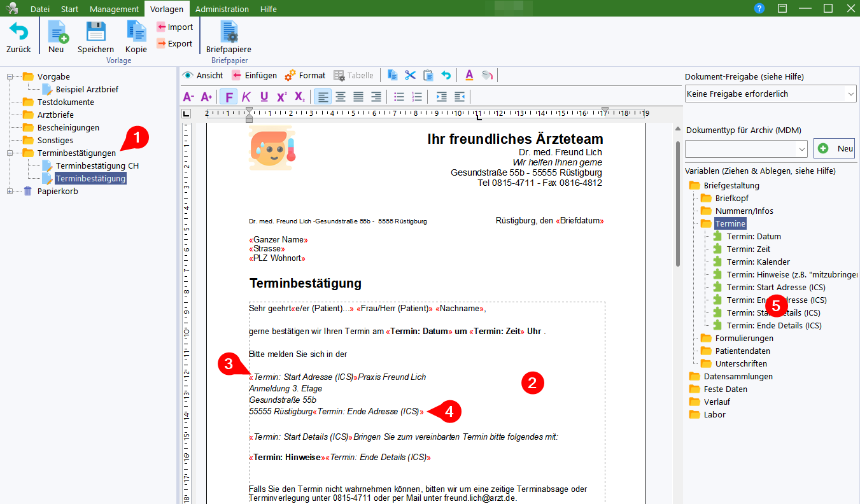
Task: Expand the Papierkorb tree node
Action: (x=10, y=191)
